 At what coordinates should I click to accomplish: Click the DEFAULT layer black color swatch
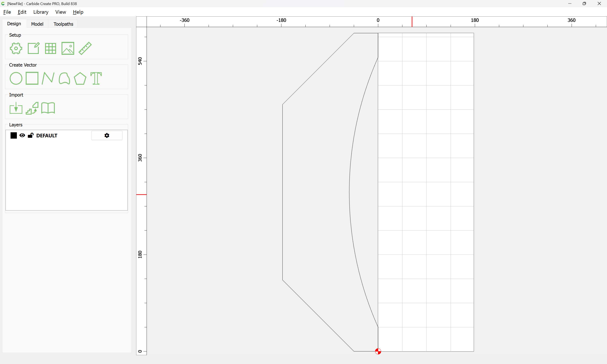[14, 135]
